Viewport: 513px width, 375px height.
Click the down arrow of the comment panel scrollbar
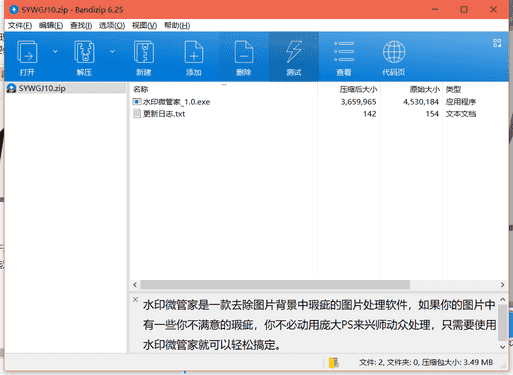click(x=502, y=347)
